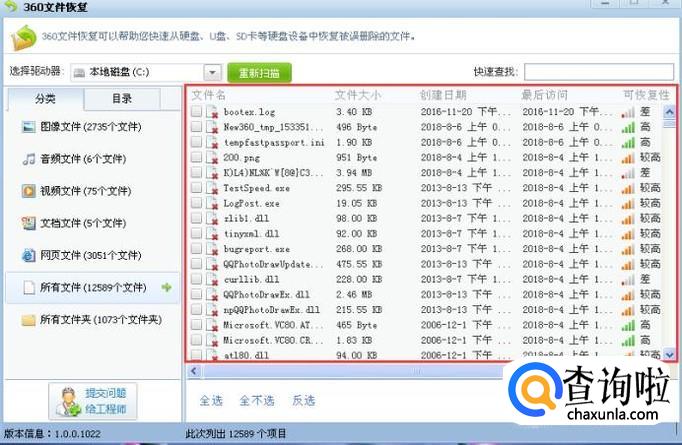682x445 pixels.
Task: Click the horizontal scrollbar left arrow
Action: pos(194,371)
